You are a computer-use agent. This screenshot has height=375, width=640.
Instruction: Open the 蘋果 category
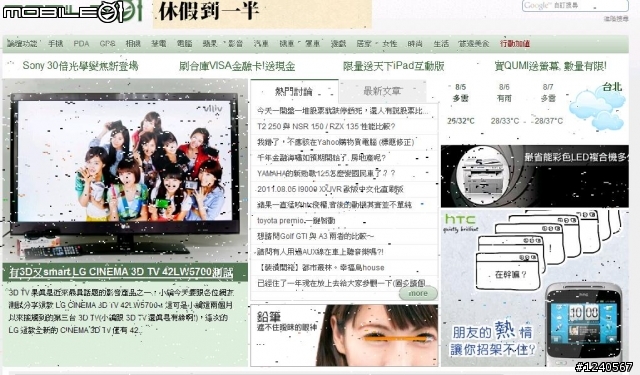tap(210, 43)
